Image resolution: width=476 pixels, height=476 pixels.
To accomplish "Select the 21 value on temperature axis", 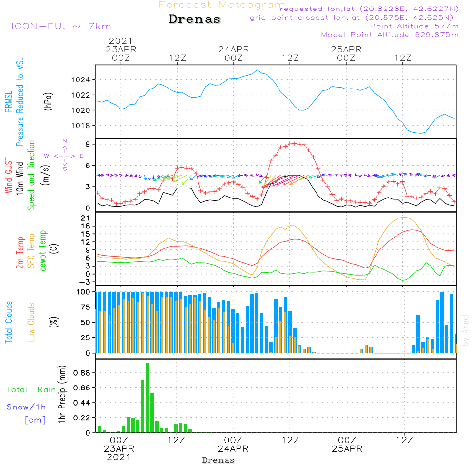I will [x=85, y=218].
